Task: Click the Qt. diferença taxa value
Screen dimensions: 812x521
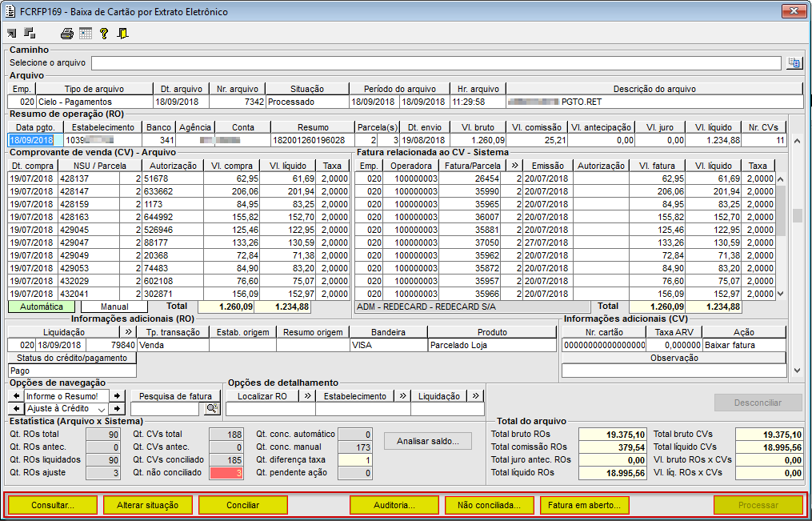Action: point(354,460)
